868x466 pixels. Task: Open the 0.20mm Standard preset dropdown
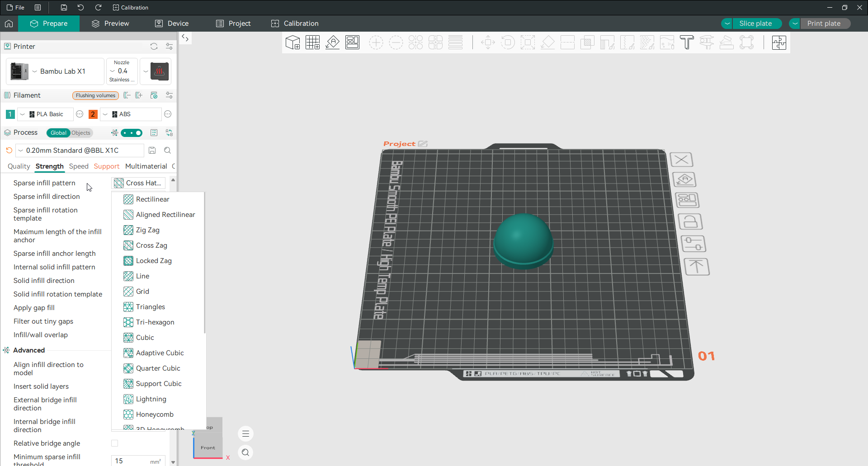80,151
